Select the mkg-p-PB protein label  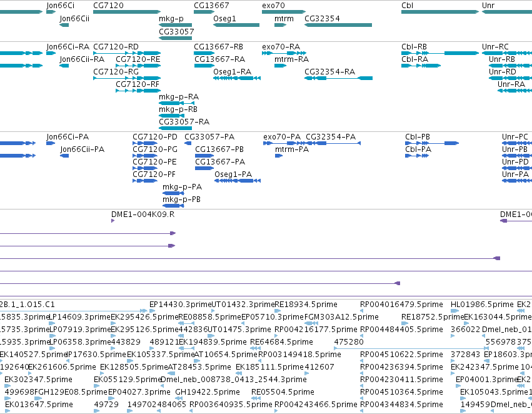coord(181,199)
